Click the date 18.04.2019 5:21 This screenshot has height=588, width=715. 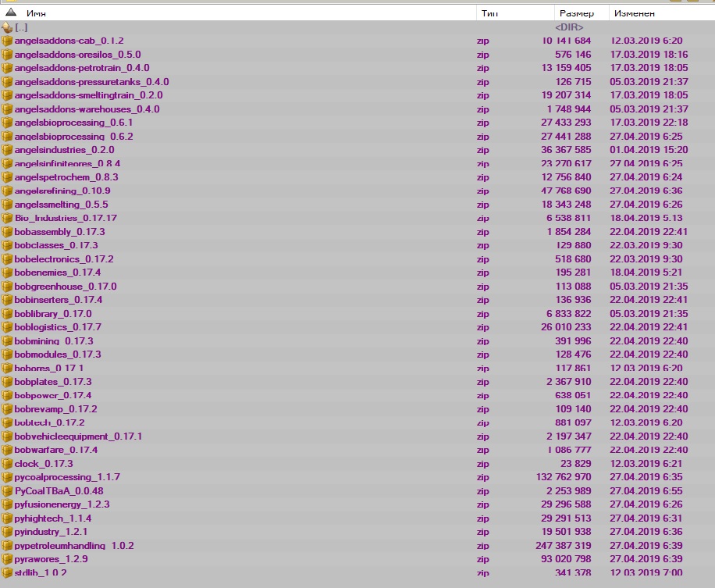[x=646, y=273]
